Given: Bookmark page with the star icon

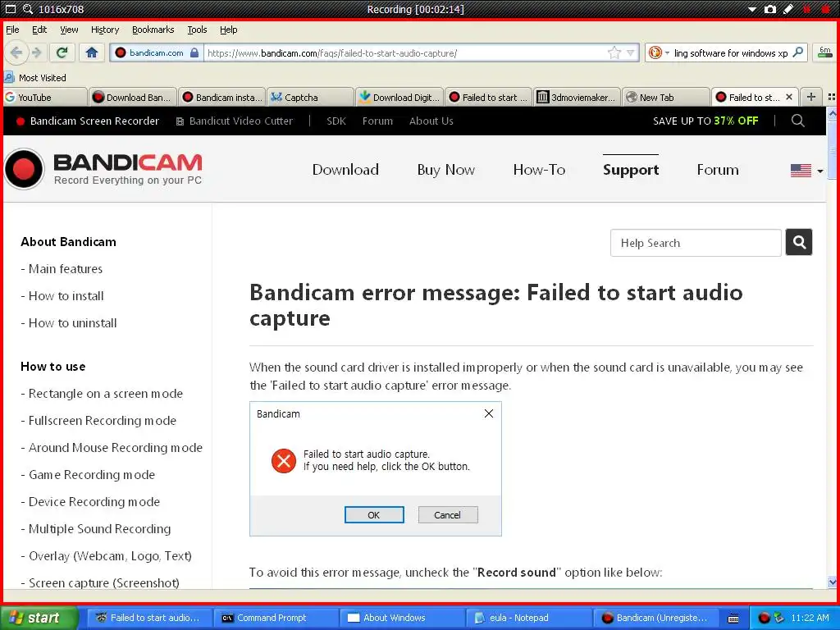Looking at the screenshot, I should pyautogui.click(x=614, y=52).
